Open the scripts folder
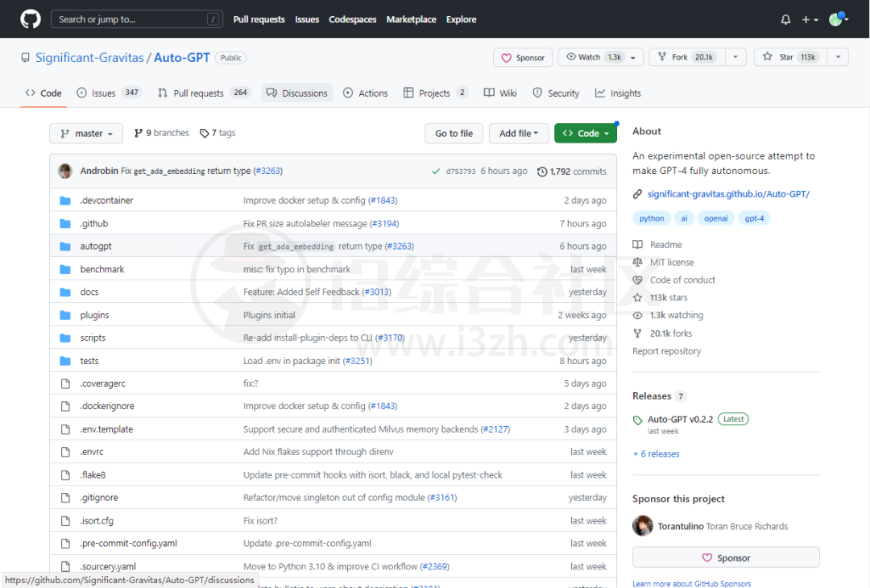 coord(93,337)
